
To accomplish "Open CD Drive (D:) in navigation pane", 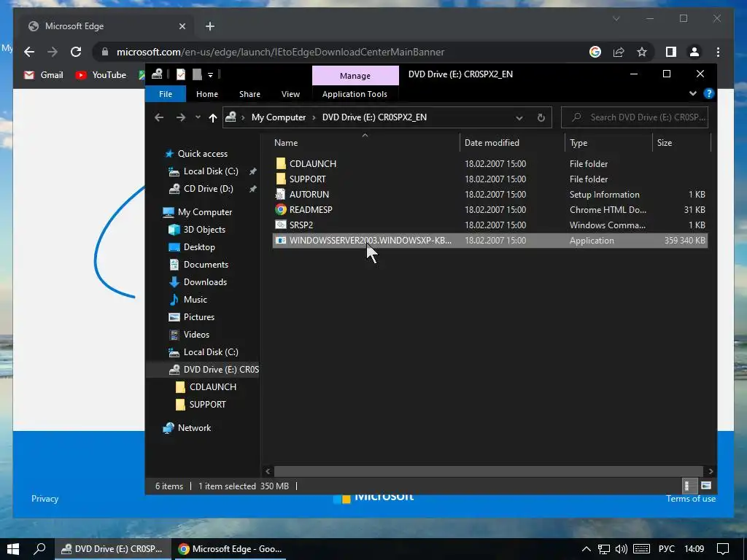I will click(x=208, y=189).
